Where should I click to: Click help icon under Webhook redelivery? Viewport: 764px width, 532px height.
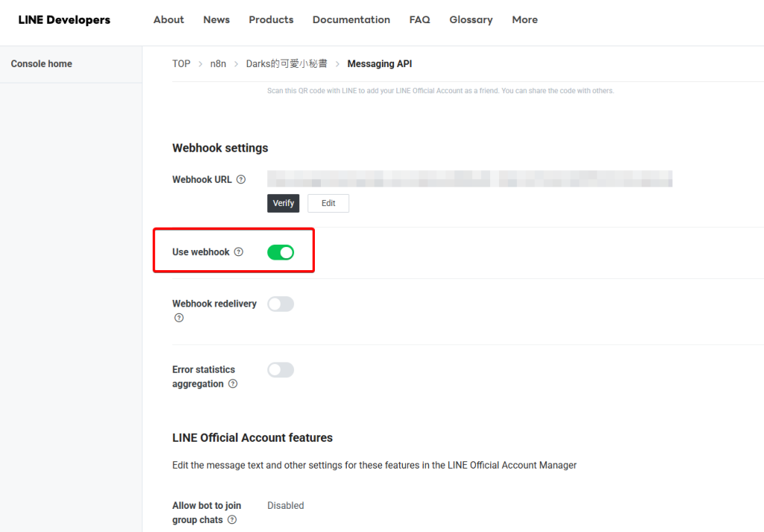179,318
